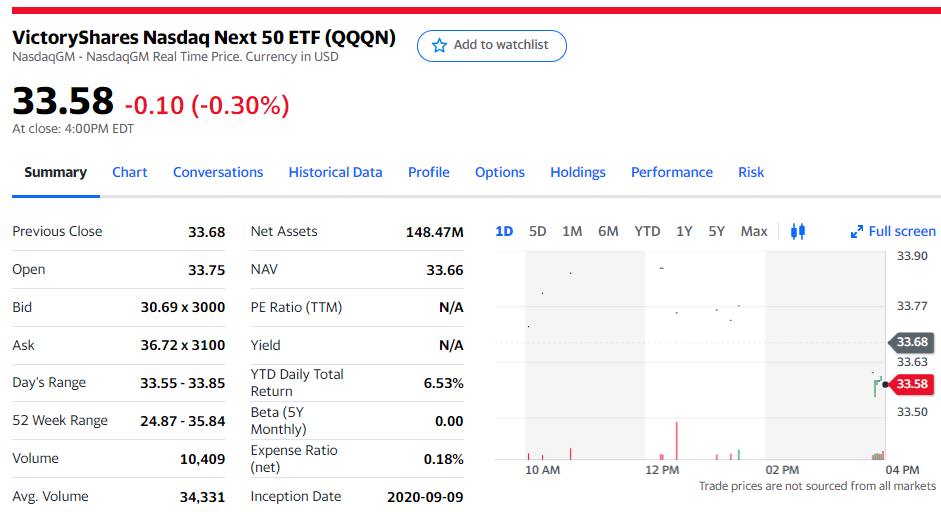The image size is (941, 512).
Task: Open the Performance tab
Action: [x=672, y=172]
